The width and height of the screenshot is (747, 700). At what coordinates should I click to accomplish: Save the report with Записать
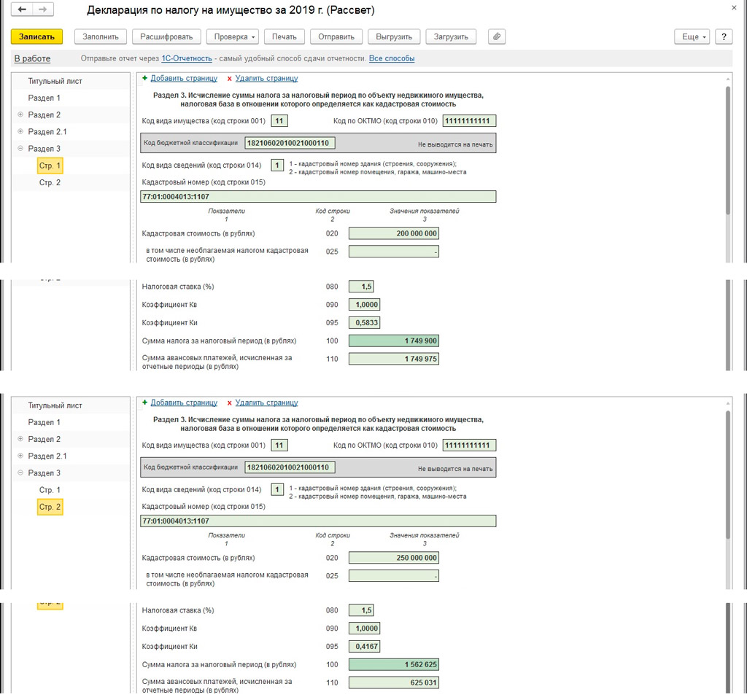(x=36, y=36)
